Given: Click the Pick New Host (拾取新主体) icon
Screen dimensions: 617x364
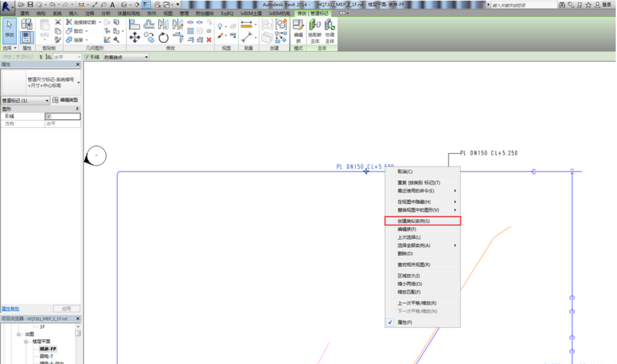Looking at the screenshot, I should (x=314, y=29).
